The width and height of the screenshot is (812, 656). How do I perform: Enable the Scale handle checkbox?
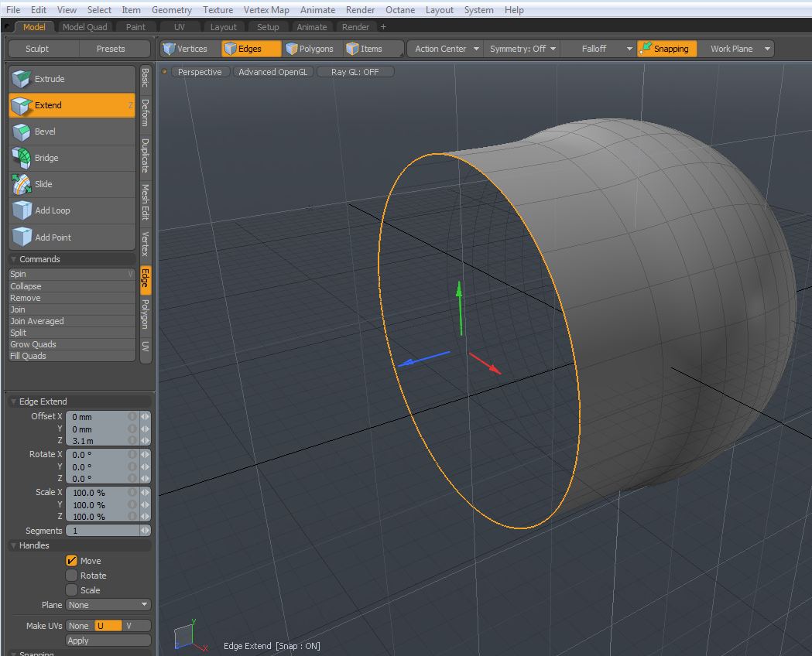point(71,590)
